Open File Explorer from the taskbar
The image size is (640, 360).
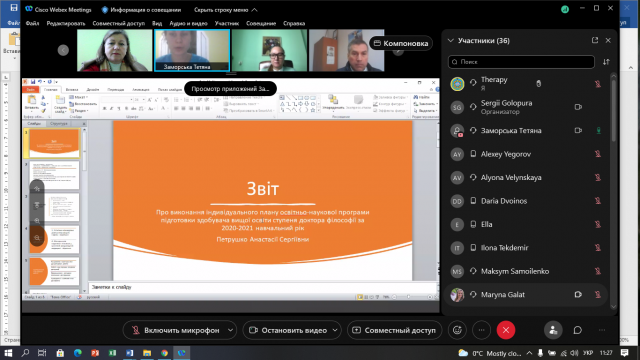coord(147,353)
